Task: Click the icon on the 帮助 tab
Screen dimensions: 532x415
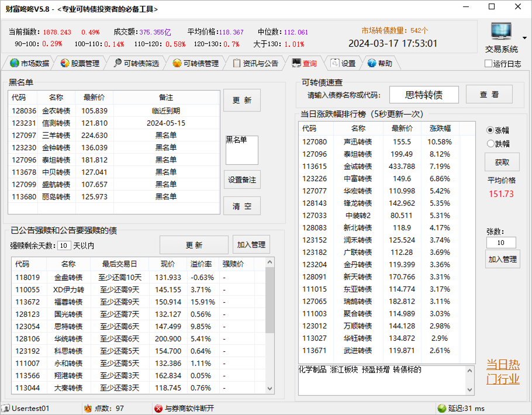Action: coord(372,63)
